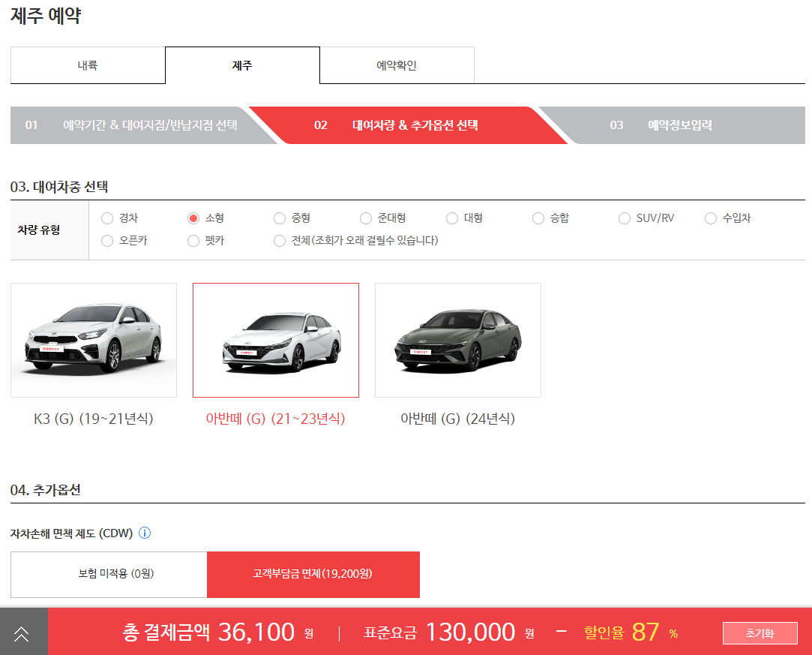
Task: Click the 아반떼 (G) (24년식) label
Action: (458, 419)
